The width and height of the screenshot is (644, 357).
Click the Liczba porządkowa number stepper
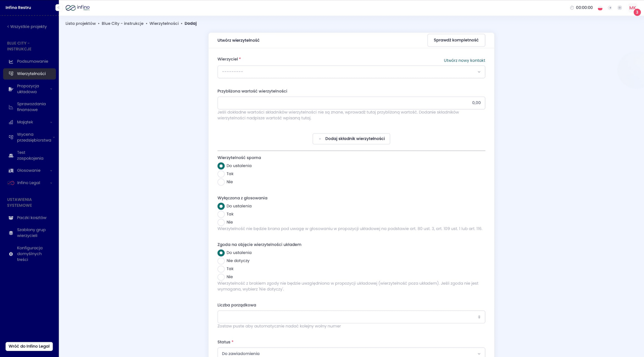click(x=479, y=317)
